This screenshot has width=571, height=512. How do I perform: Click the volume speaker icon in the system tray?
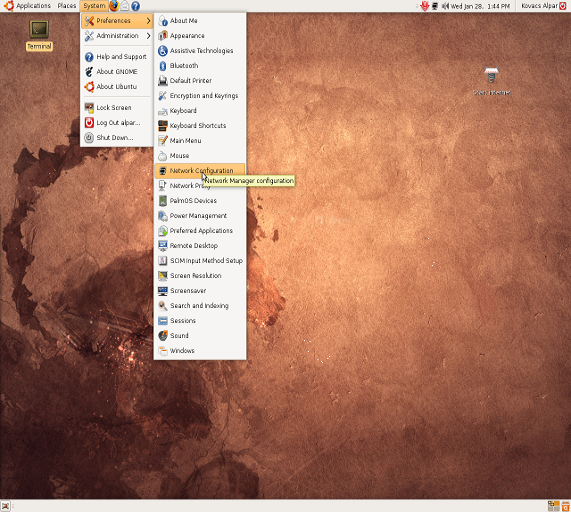(x=445, y=6)
